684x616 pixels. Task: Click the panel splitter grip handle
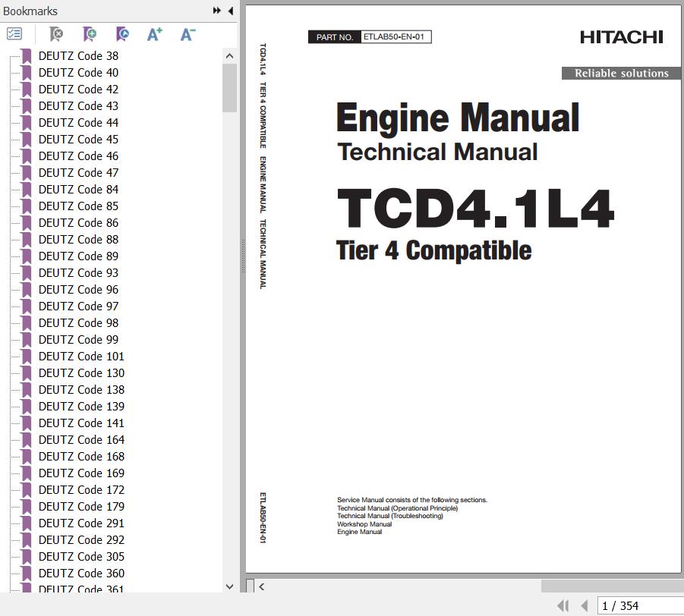243,255
